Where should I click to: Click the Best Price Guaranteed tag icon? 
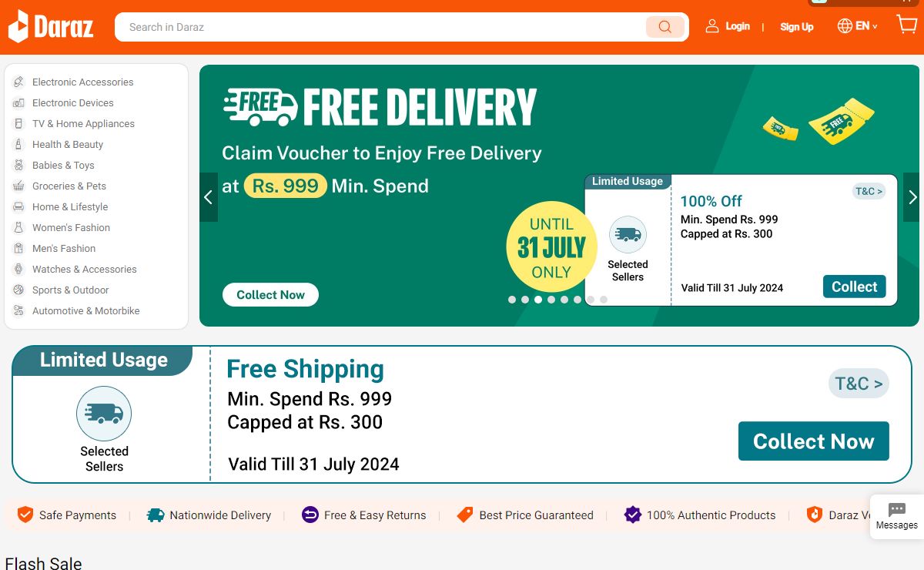click(464, 515)
